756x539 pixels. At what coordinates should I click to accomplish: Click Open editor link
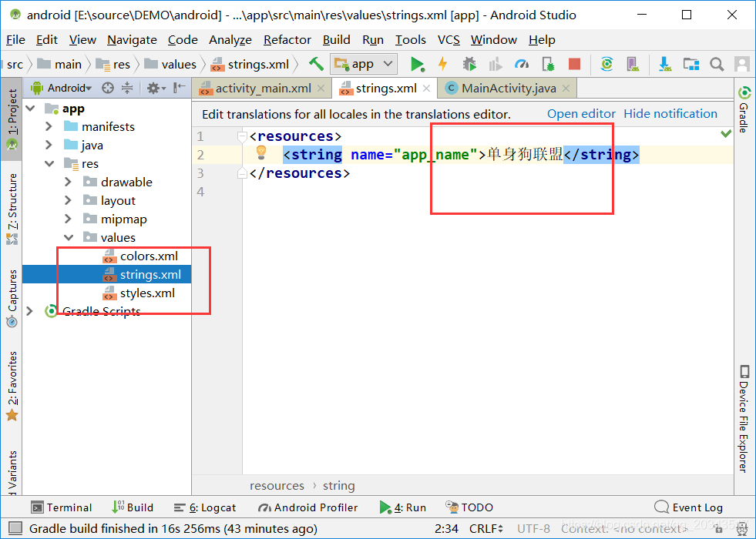click(x=581, y=114)
